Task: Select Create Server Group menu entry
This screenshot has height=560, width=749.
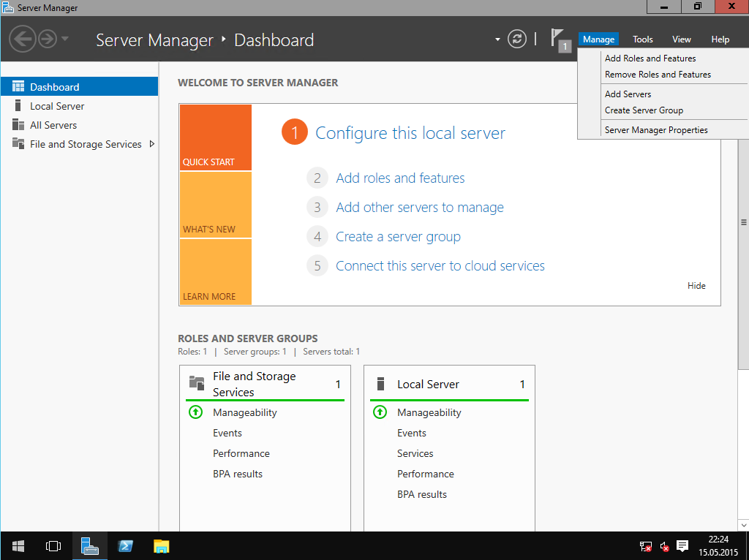Action: click(x=644, y=110)
